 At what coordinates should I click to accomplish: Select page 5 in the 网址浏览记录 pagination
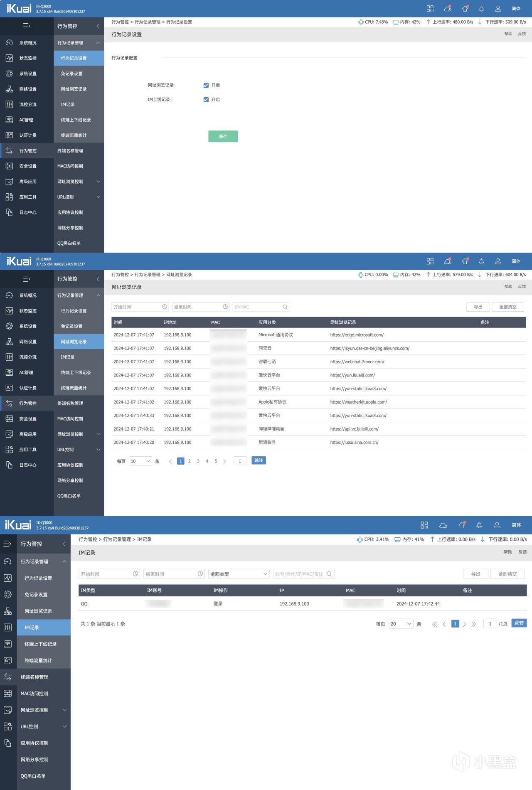[216, 461]
